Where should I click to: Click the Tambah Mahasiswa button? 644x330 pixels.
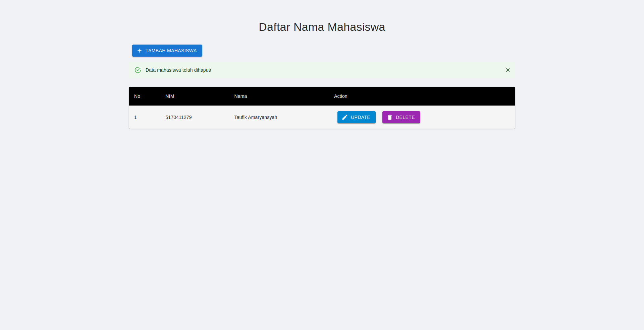pos(167,51)
